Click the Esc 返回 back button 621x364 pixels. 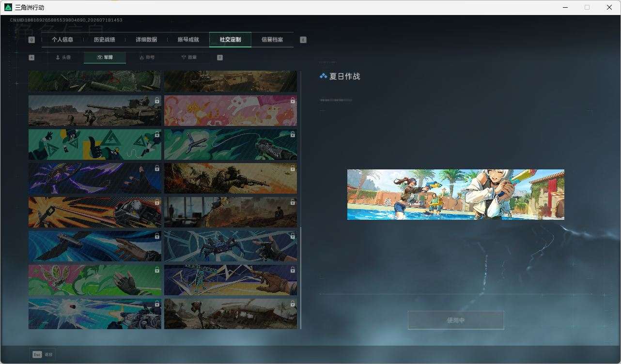43,354
